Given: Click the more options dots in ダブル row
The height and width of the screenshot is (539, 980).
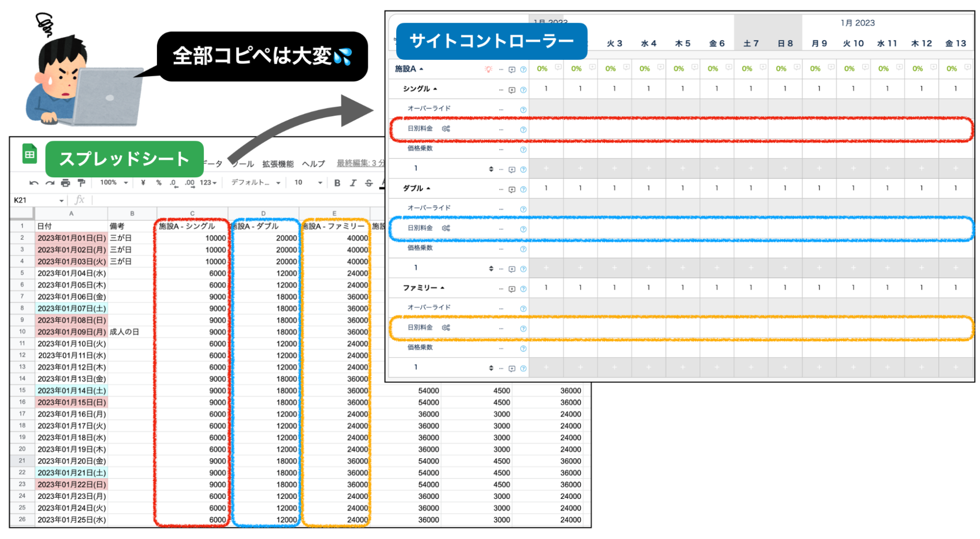Looking at the screenshot, I should point(501,189).
